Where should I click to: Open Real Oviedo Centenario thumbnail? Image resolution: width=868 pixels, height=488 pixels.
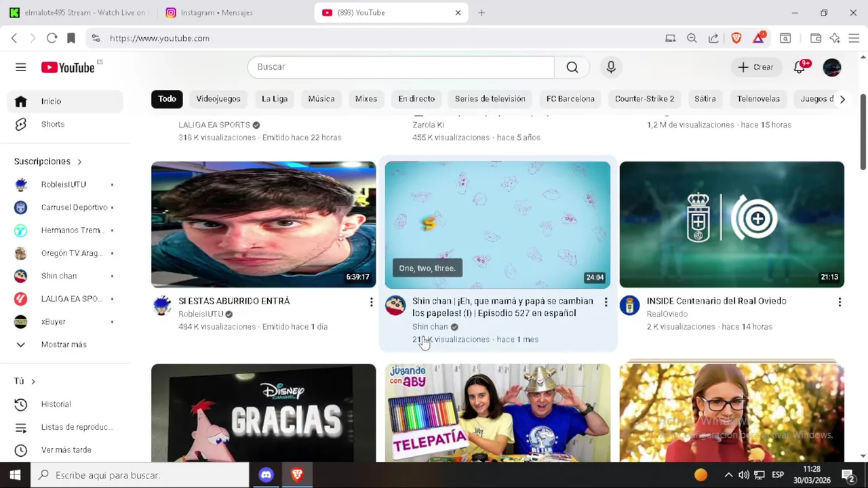click(x=732, y=224)
